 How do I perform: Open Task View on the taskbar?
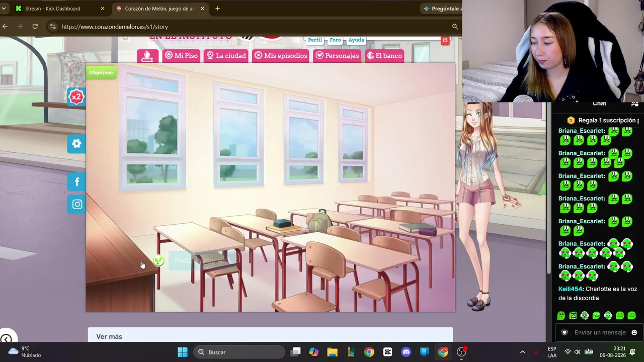pyautogui.click(x=296, y=352)
